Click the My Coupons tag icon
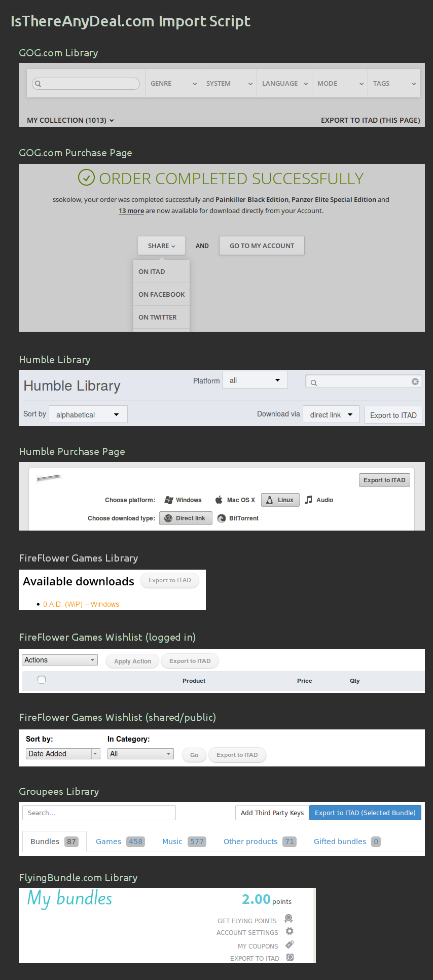This screenshot has width=433, height=980. coord(290,944)
